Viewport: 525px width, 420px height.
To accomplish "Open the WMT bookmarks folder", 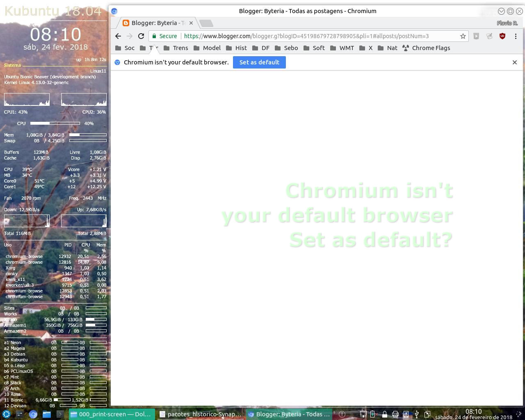I will [347, 48].
